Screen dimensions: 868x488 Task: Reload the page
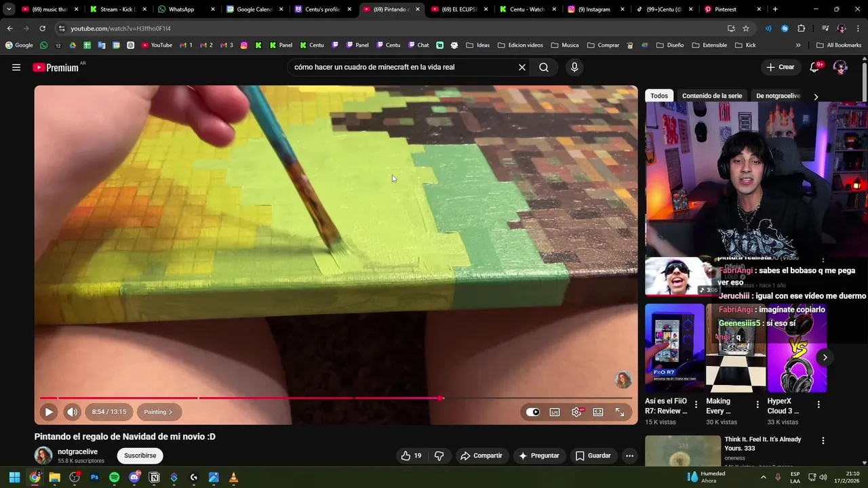coord(42,28)
